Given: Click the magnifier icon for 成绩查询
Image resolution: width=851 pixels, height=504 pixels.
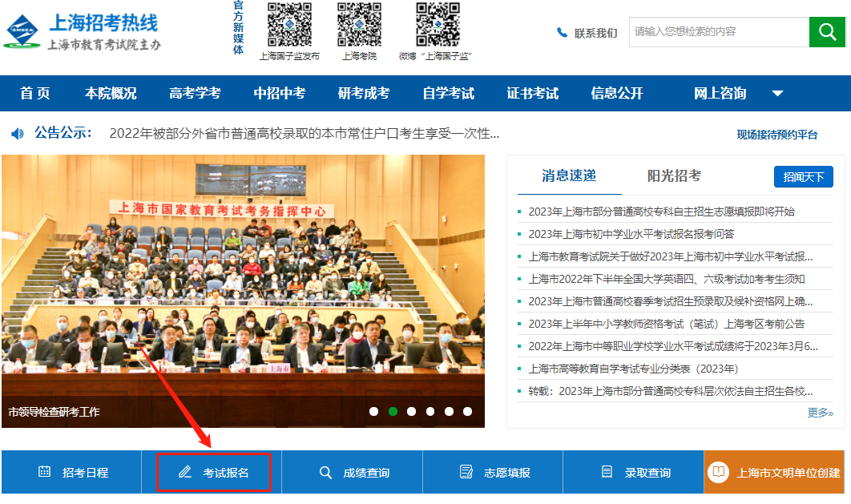Looking at the screenshot, I should click(325, 472).
